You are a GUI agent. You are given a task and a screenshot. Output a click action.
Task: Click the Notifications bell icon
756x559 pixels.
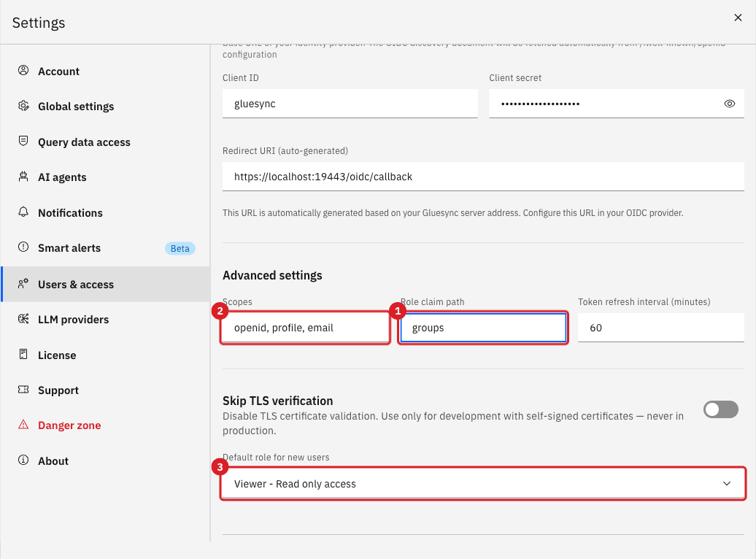point(23,212)
